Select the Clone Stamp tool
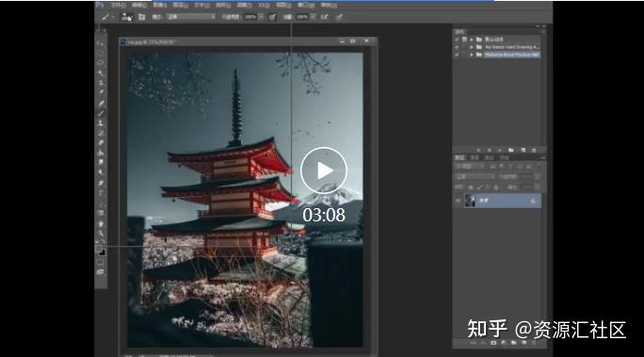This screenshot has height=357, width=644. (x=101, y=122)
